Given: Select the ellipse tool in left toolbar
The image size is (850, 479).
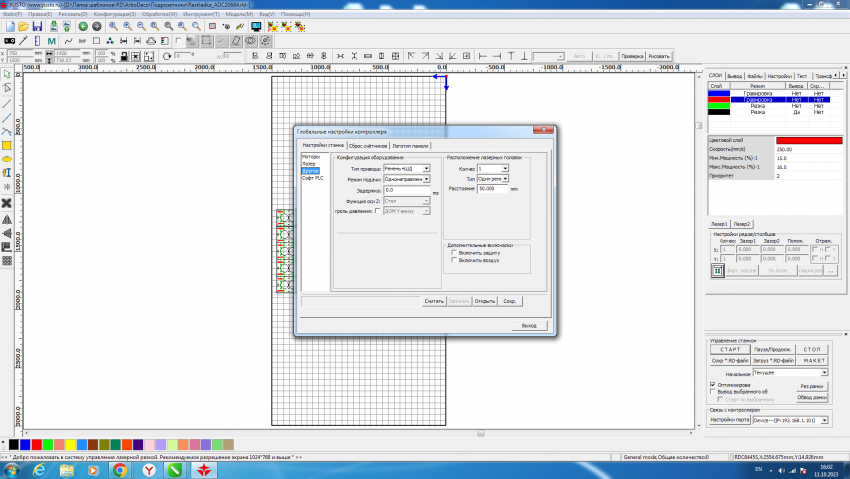Looking at the screenshot, I should (x=6, y=159).
